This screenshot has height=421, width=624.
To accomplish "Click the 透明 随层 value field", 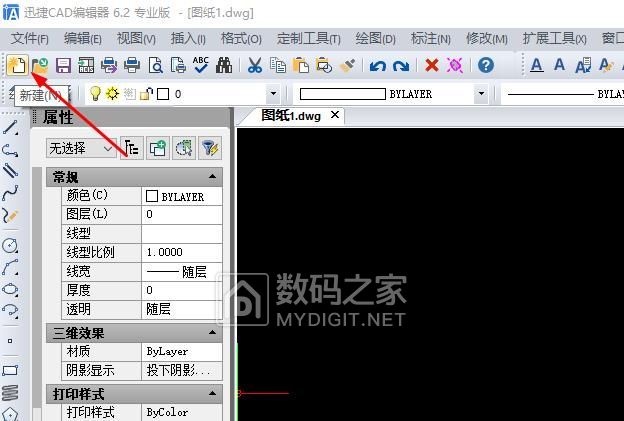I will tap(181, 310).
